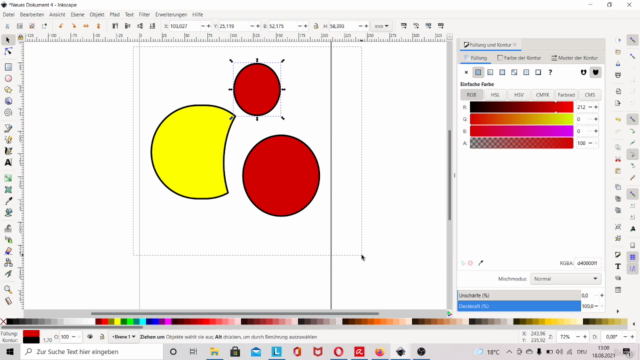Click the RGBA hex input field

click(588, 263)
